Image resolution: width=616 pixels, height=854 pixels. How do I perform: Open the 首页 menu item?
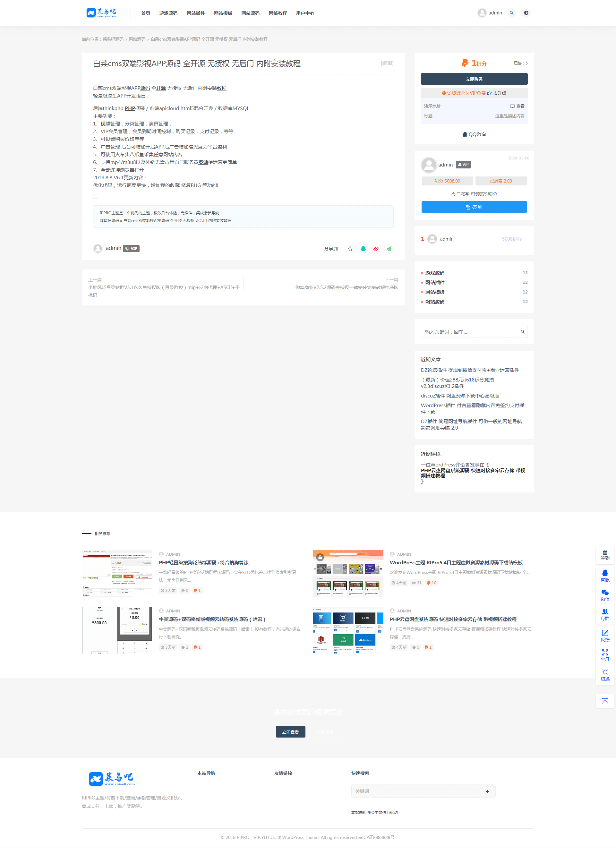pos(145,13)
